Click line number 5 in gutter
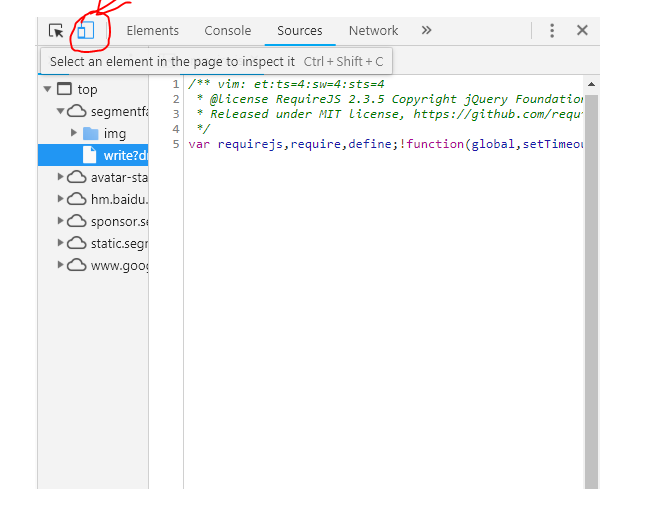647x519 pixels. [176, 144]
